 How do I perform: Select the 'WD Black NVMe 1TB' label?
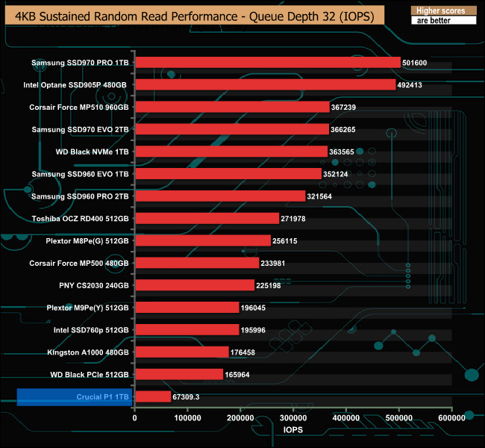coord(93,152)
